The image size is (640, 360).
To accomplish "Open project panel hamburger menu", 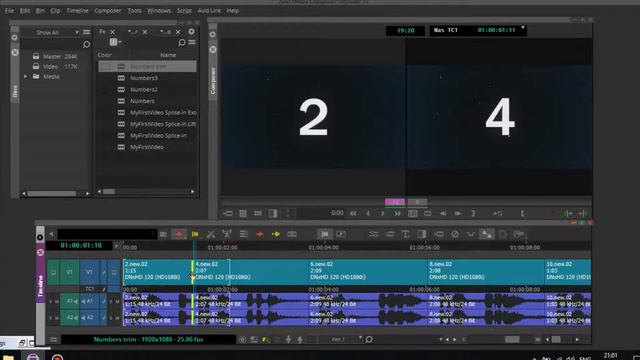I will tap(87, 32).
